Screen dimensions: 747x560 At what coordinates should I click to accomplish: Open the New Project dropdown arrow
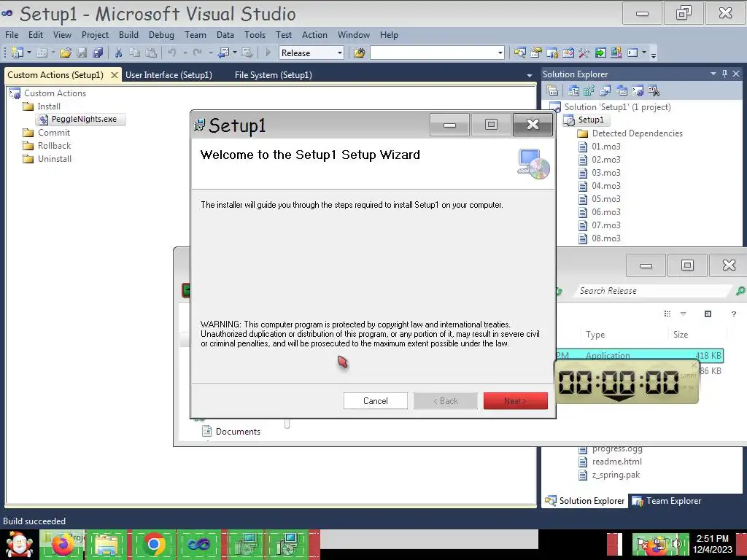pos(29,52)
